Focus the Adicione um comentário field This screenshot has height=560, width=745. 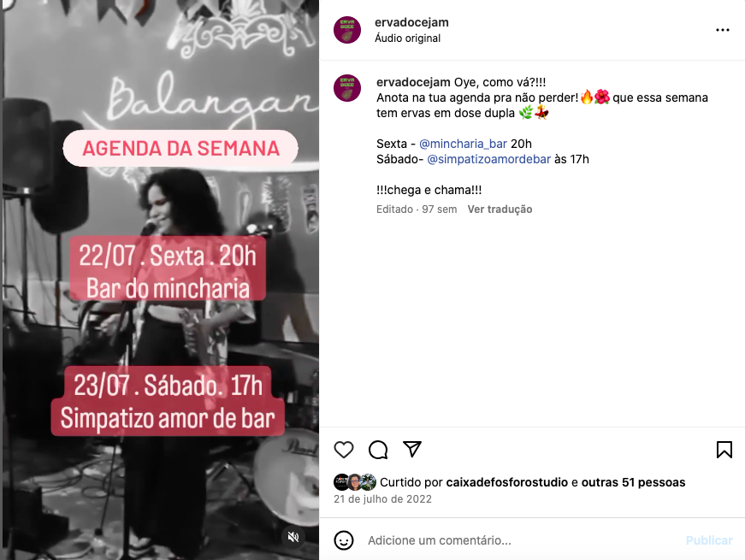click(523, 540)
